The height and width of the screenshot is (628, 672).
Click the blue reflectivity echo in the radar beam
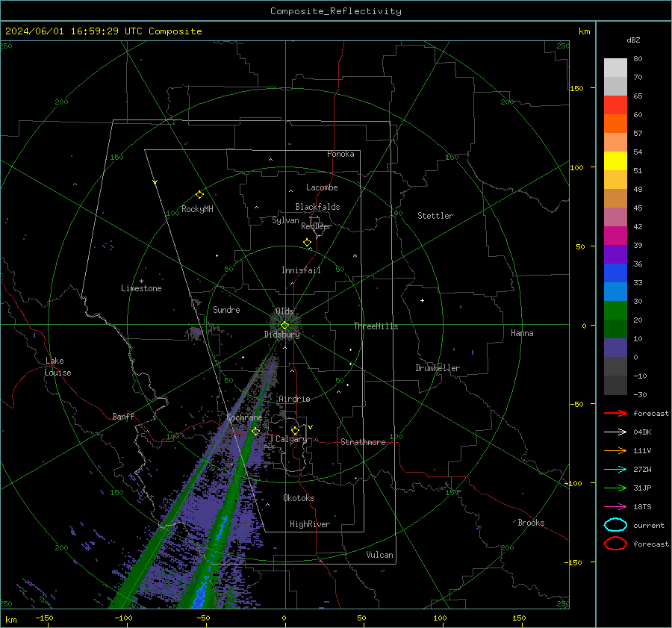click(x=199, y=596)
